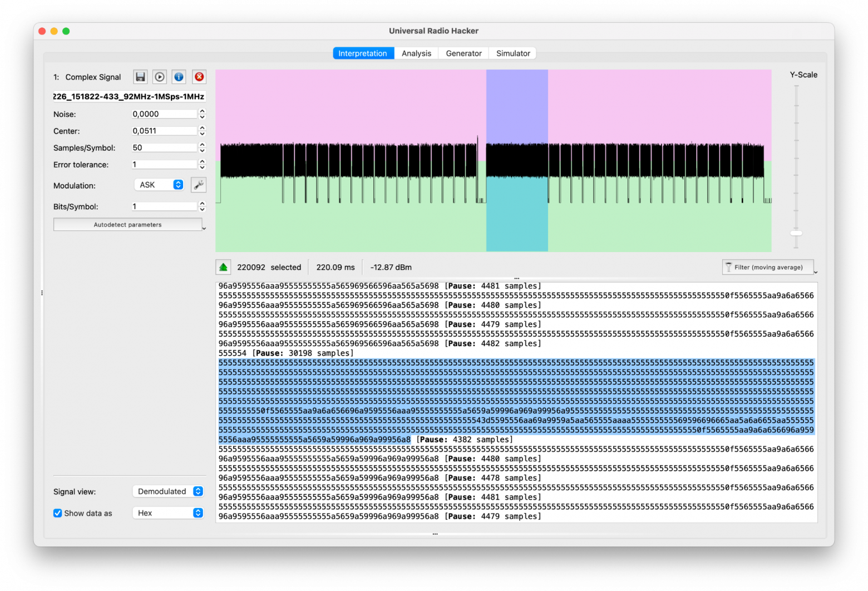
Task: Click the filter funnel icon in the Filter button
Action: coord(728,267)
